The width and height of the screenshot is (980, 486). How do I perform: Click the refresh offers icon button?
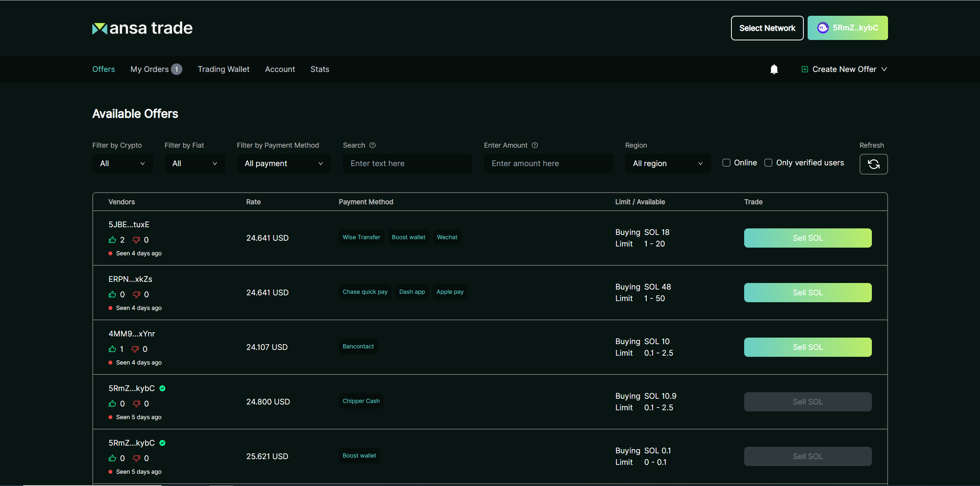pos(873,164)
